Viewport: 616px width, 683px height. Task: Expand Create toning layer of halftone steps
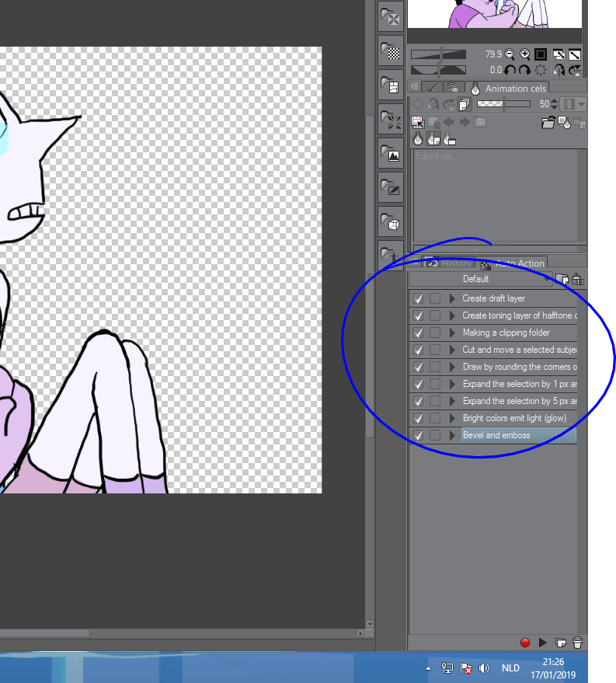(x=452, y=315)
